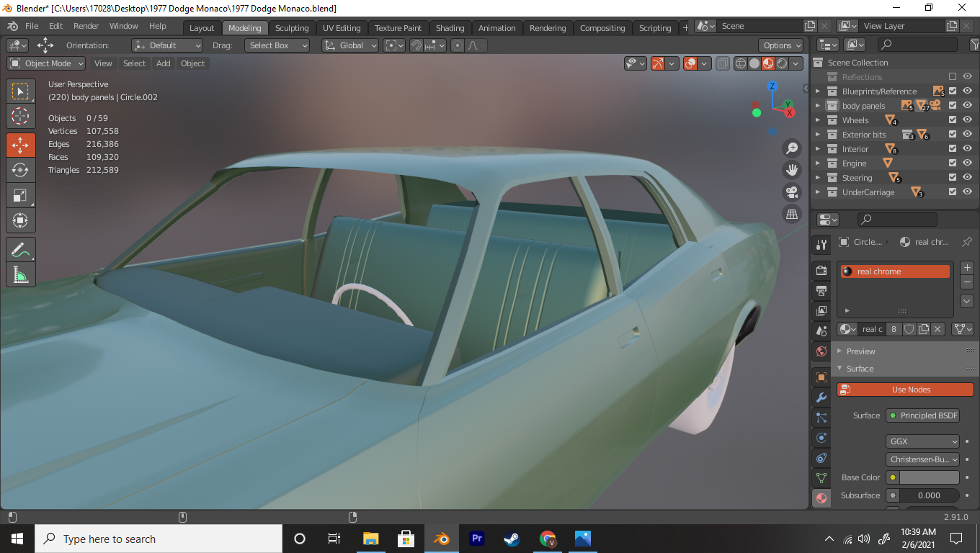Image resolution: width=980 pixels, height=553 pixels.
Task: Open the Render menu
Action: (x=86, y=26)
